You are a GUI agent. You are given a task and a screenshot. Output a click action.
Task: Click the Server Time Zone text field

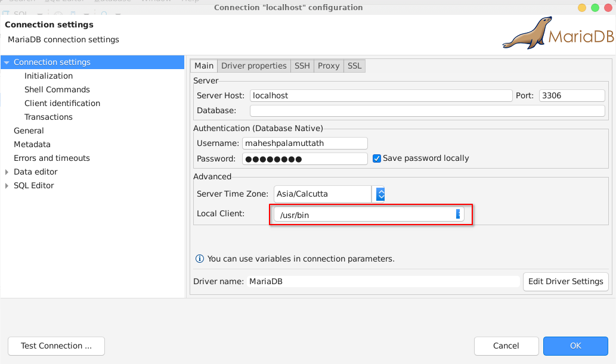pos(323,194)
